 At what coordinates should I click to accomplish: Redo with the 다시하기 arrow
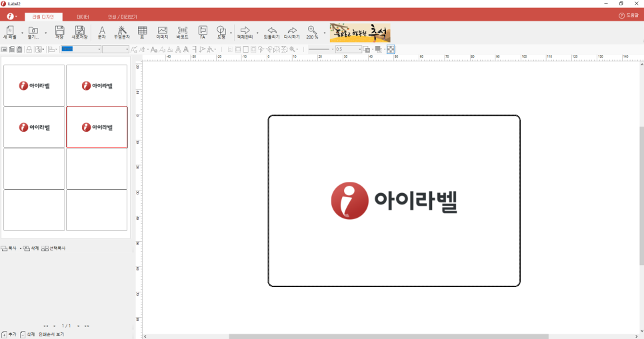coord(291,32)
